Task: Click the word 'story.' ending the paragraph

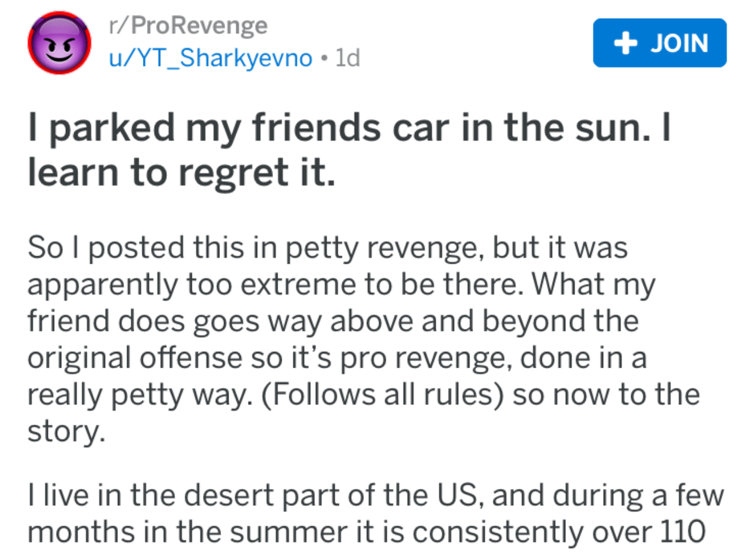Action: click(x=66, y=431)
